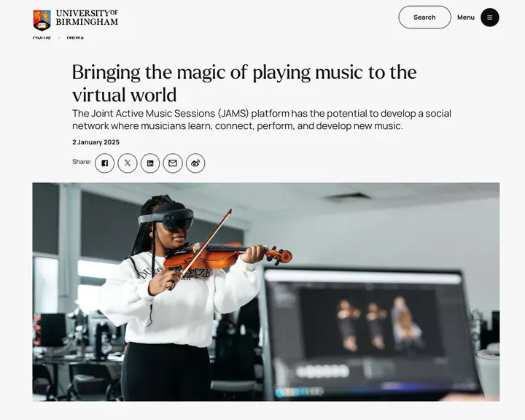Viewport: 525px width, 420px height.
Task: Share article on Facebook
Action: (x=104, y=163)
